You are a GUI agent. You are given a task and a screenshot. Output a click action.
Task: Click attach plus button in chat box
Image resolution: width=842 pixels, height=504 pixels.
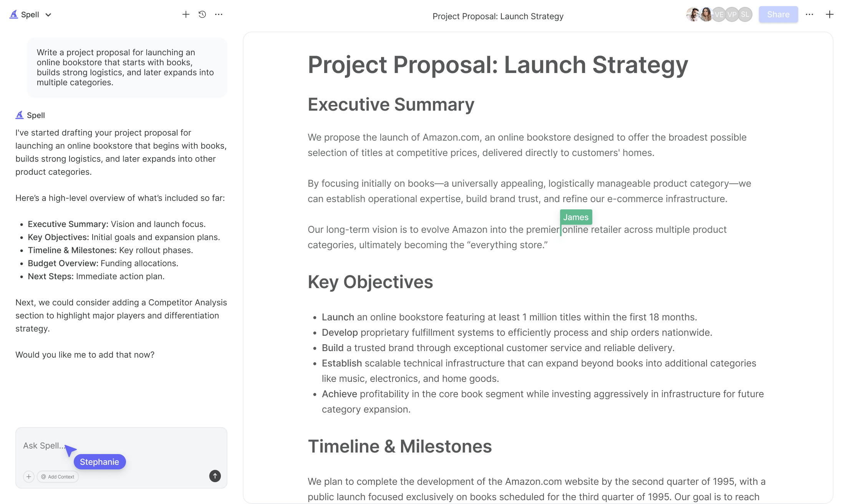click(x=29, y=477)
